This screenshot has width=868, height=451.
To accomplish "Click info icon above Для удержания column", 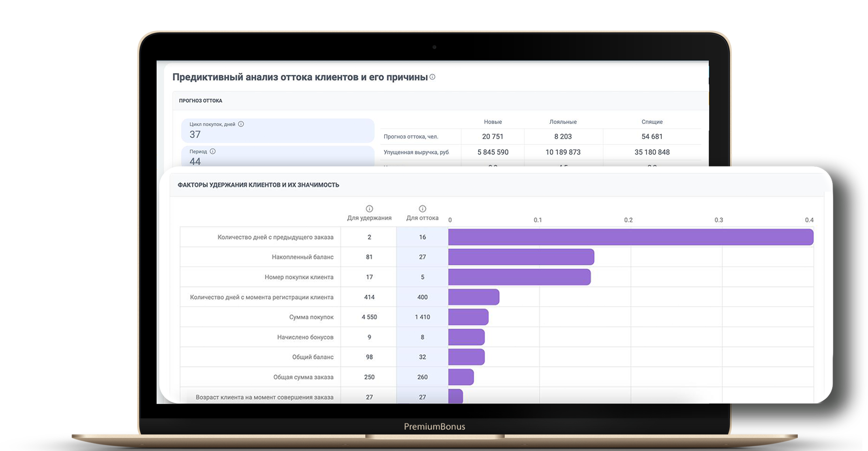I will click(369, 209).
